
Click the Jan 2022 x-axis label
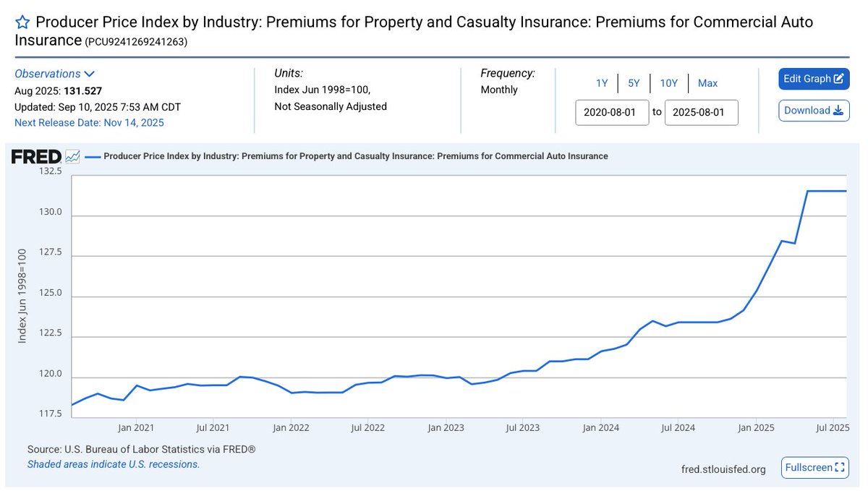click(x=291, y=428)
